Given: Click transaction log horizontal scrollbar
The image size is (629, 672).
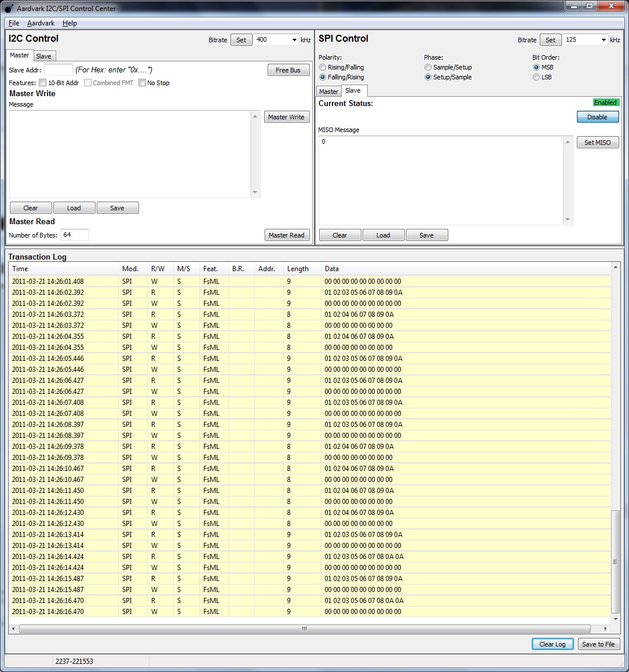Looking at the screenshot, I should pyautogui.click(x=305, y=629).
